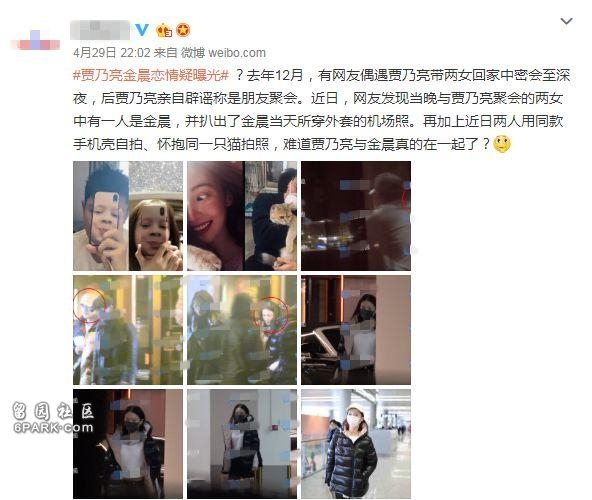Click the 6PARK.com watermark logo
Viewport: 592px width, 500px height.
(53, 417)
